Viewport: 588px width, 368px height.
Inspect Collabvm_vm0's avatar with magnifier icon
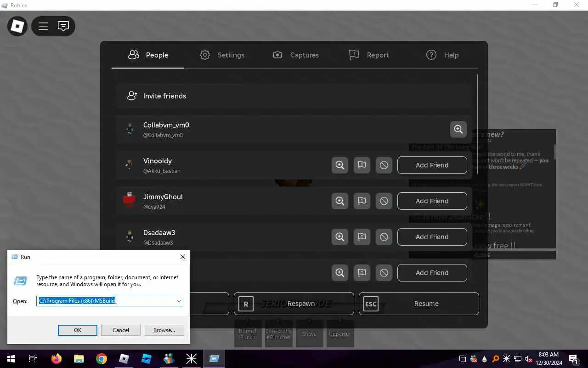click(458, 129)
